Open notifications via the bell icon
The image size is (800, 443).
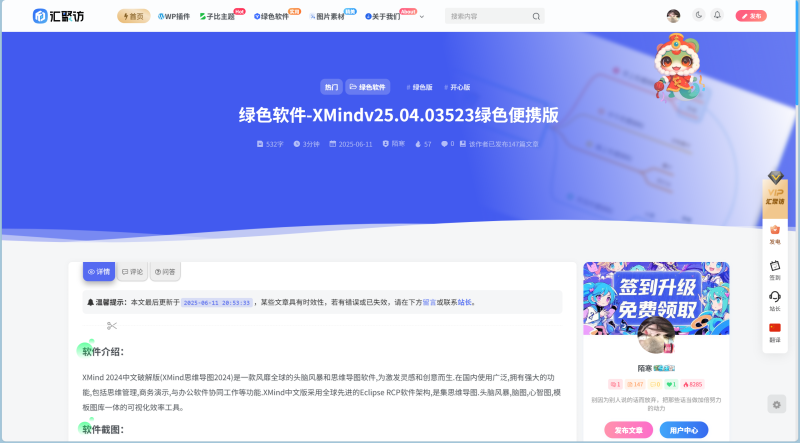pyautogui.click(x=717, y=15)
